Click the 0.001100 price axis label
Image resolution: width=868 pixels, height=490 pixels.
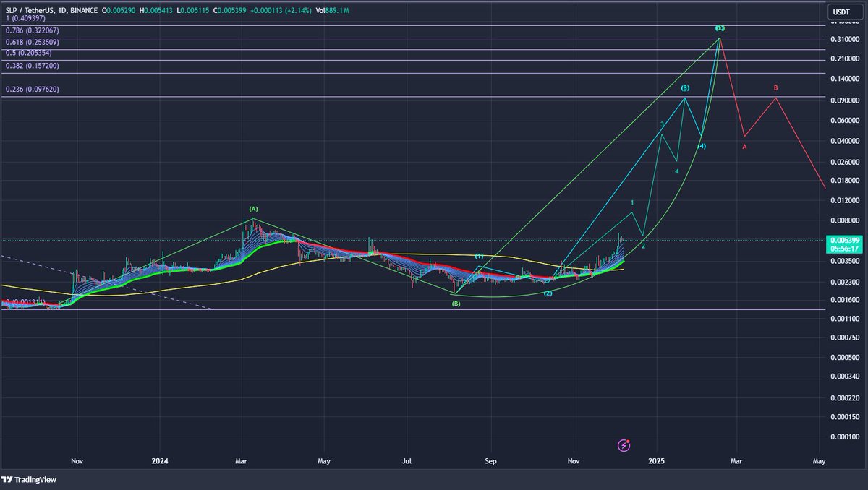click(844, 318)
